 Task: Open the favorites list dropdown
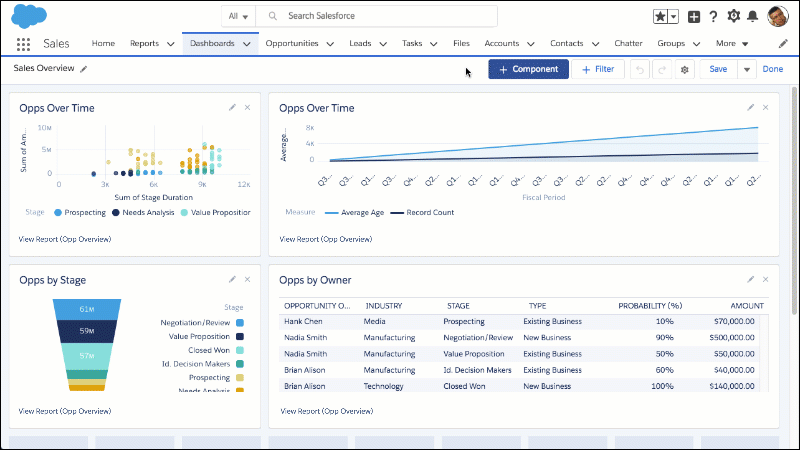(x=672, y=16)
